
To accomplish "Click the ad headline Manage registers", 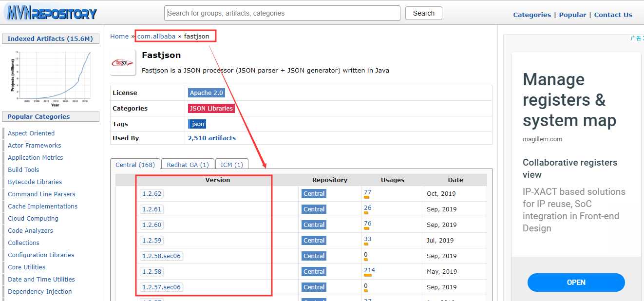I will pyautogui.click(x=569, y=100).
